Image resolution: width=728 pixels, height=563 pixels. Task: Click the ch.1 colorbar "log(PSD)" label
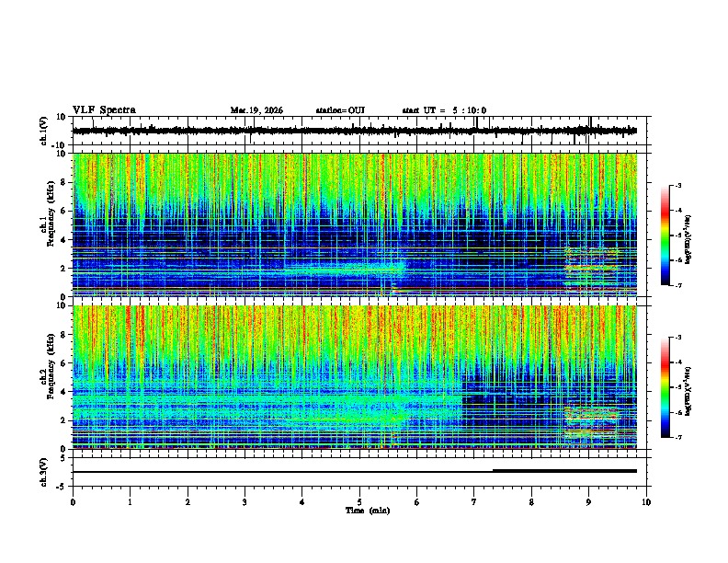(688, 240)
